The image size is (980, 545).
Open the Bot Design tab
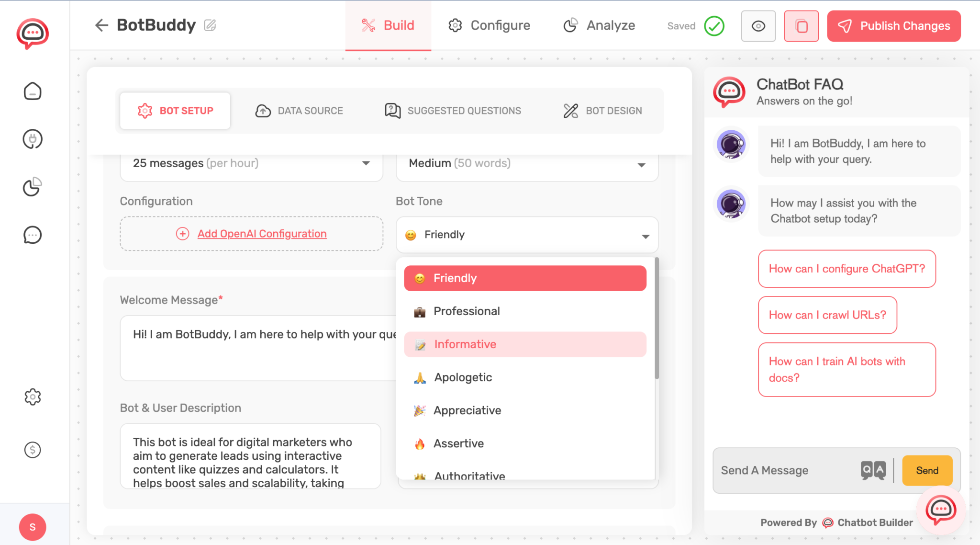[602, 111]
